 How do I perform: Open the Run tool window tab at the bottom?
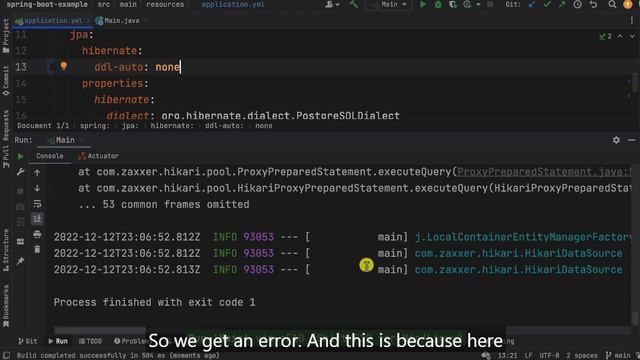pos(58,341)
